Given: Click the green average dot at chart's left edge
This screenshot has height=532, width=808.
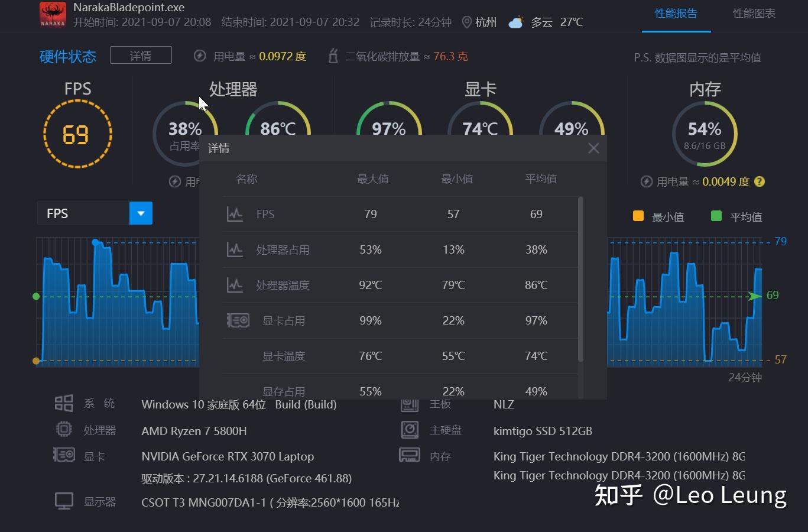Looking at the screenshot, I should pyautogui.click(x=36, y=296).
